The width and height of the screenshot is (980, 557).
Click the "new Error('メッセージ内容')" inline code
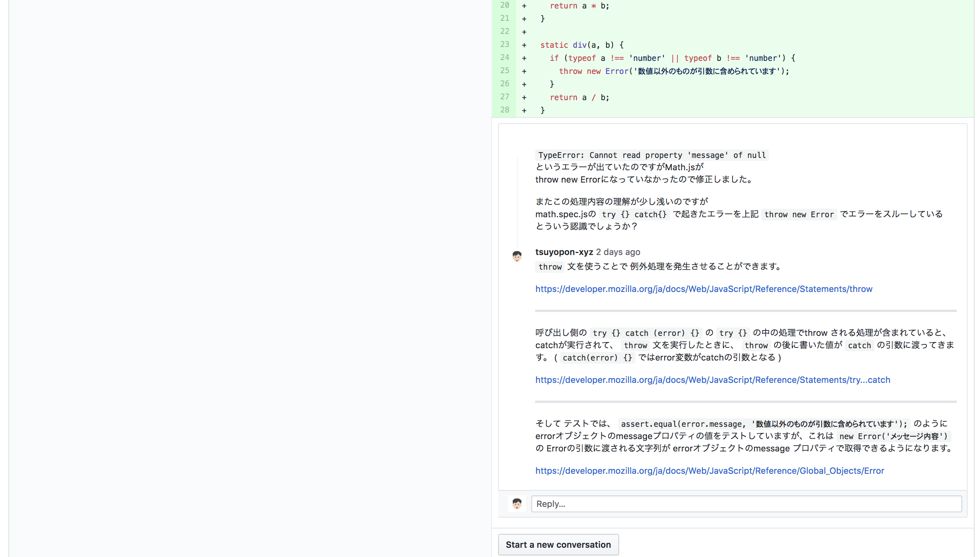[893, 436]
